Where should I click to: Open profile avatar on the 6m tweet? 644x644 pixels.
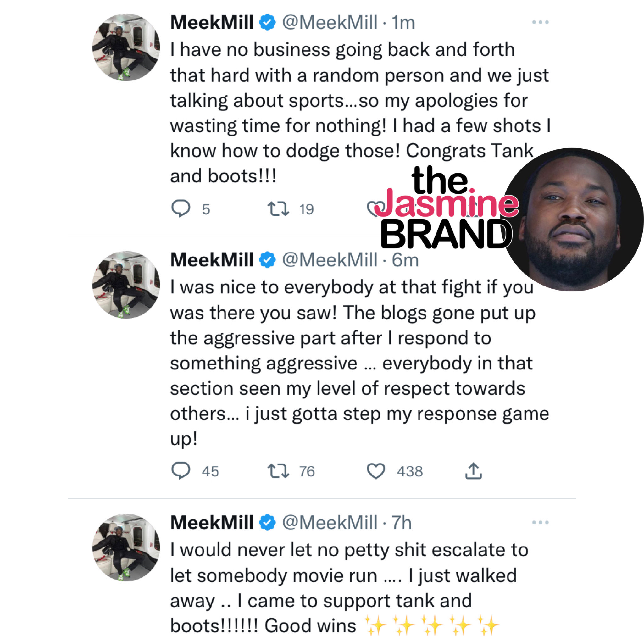pos(126,285)
